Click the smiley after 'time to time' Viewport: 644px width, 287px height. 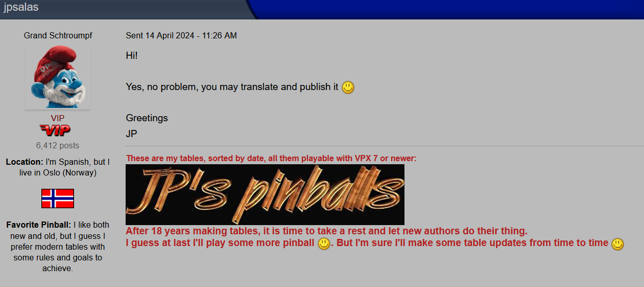pyautogui.click(x=617, y=244)
